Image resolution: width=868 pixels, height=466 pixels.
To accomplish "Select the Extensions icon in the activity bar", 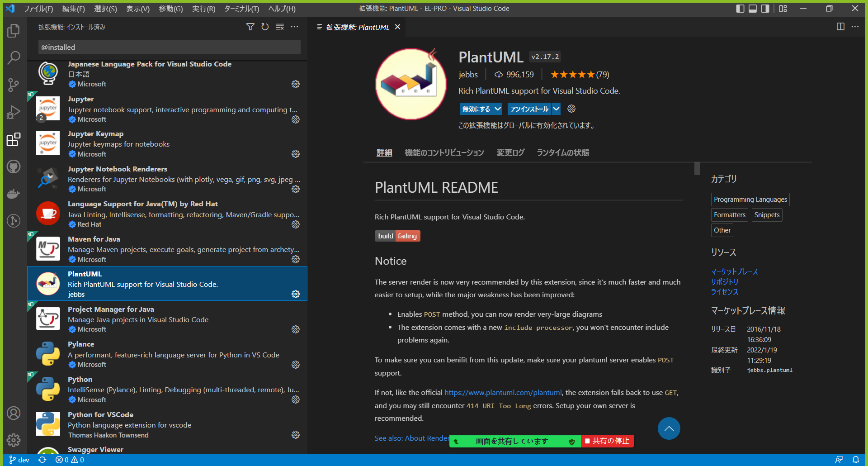I will pos(14,139).
